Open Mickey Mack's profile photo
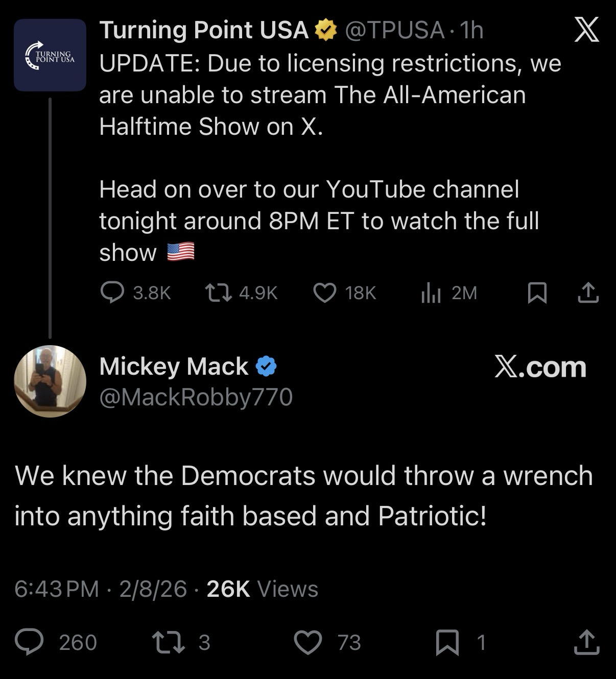 coord(50,381)
